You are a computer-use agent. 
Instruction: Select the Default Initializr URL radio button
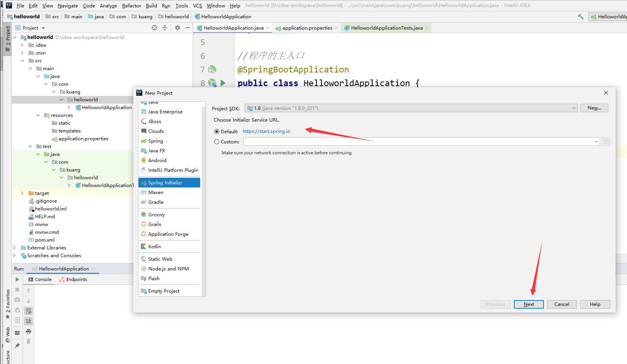(217, 131)
